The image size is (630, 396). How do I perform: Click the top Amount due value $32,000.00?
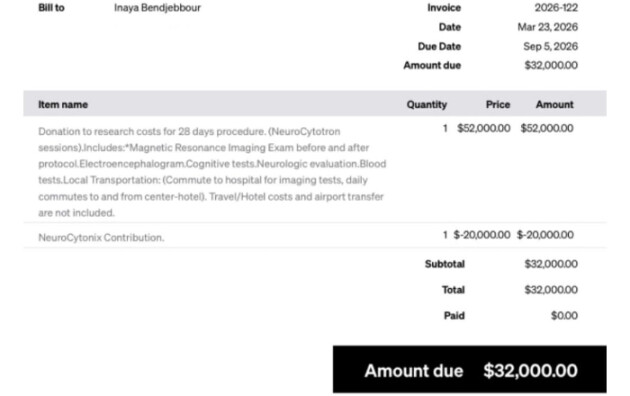(551, 65)
